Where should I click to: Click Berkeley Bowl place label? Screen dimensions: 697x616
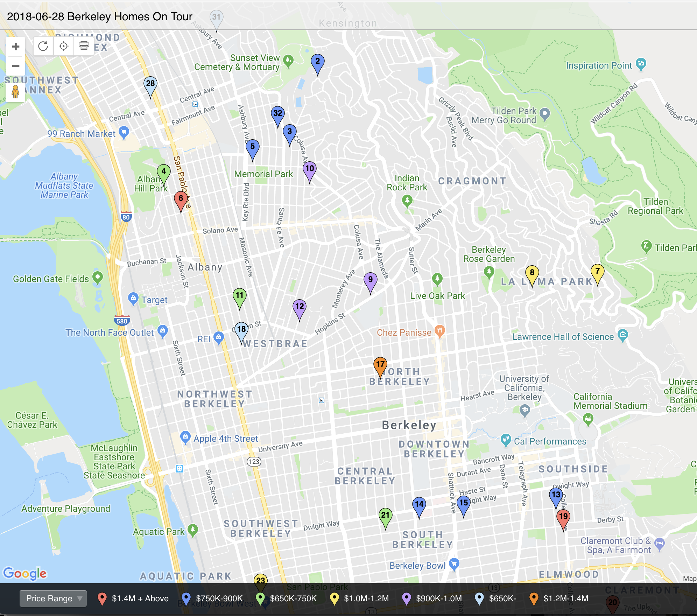pyautogui.click(x=417, y=566)
